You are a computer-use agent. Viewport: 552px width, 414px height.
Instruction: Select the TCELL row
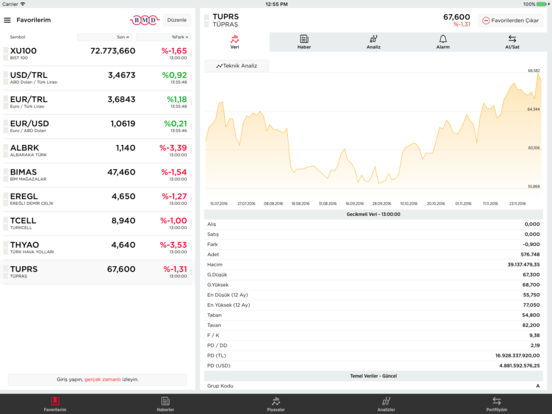[x=98, y=224]
